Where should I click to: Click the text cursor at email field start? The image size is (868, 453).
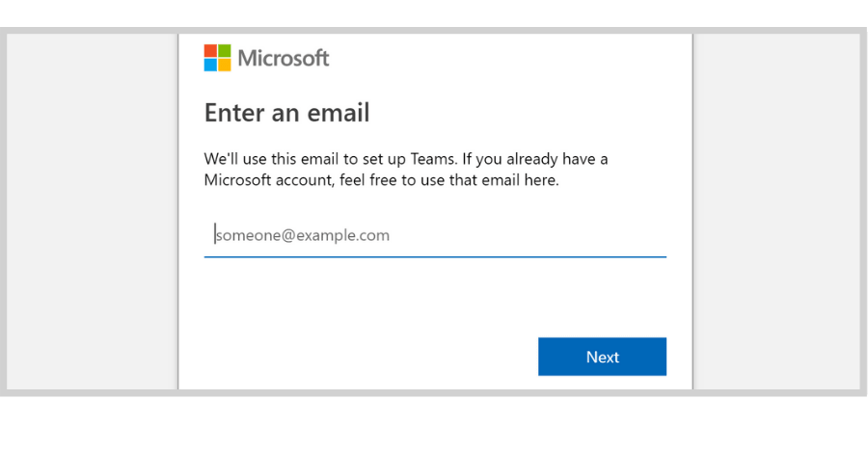coord(215,234)
